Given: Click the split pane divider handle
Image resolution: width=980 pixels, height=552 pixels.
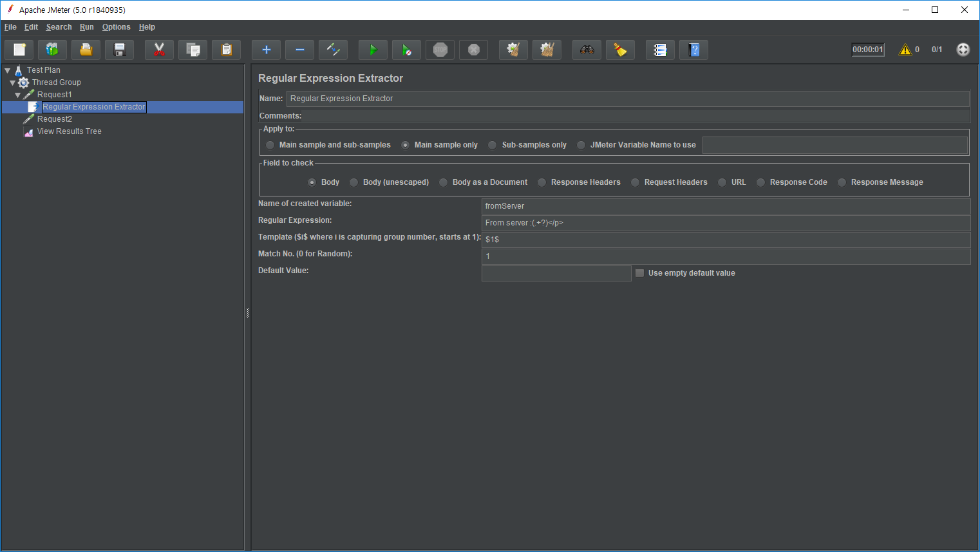Looking at the screenshot, I should [248, 313].
